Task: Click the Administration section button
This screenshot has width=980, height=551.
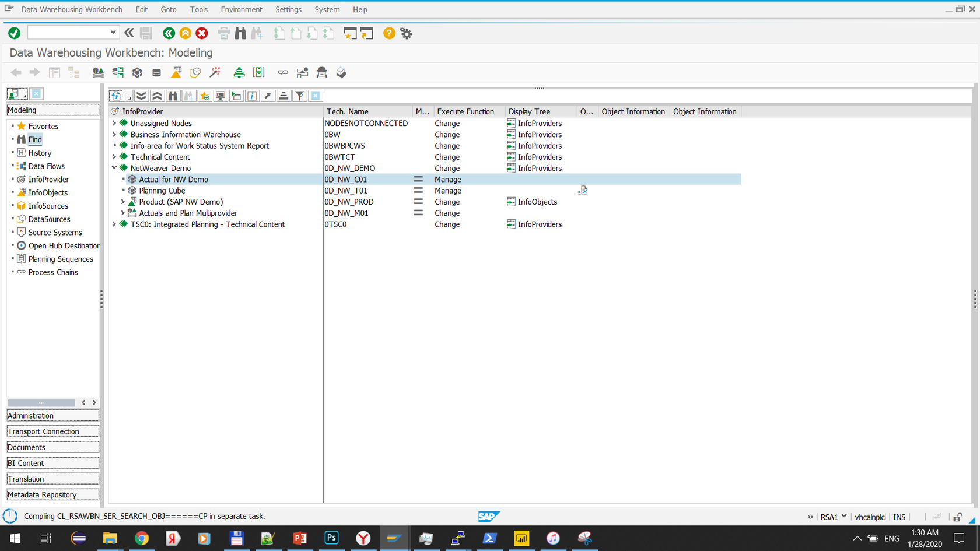Action: 52,416
